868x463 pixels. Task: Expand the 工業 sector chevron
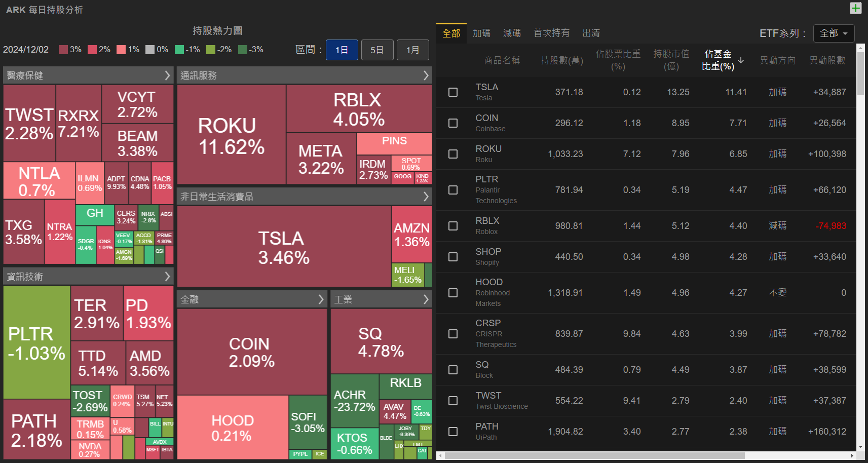tap(426, 299)
